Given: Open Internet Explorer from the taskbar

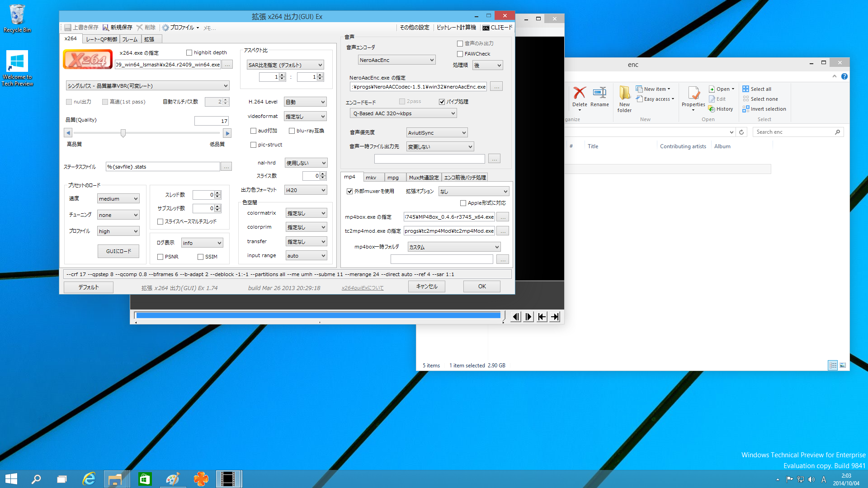Looking at the screenshot, I should (x=89, y=479).
